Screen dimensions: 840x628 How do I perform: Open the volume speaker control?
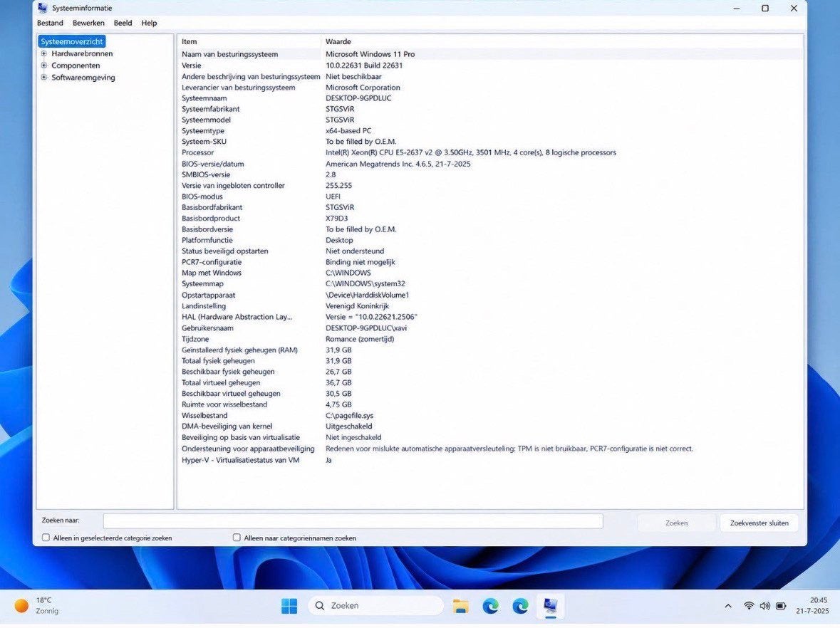tap(765, 606)
